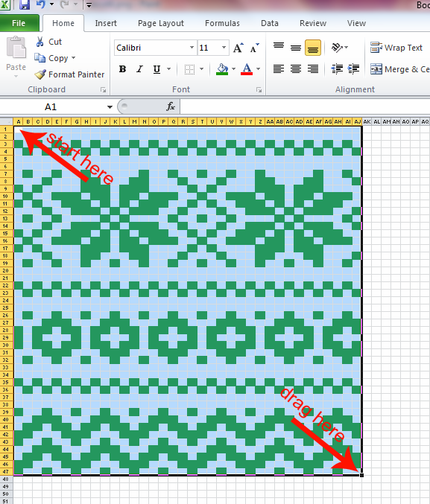This screenshot has height=504, width=430.
Task: Open the Formulas tab
Action: [222, 23]
